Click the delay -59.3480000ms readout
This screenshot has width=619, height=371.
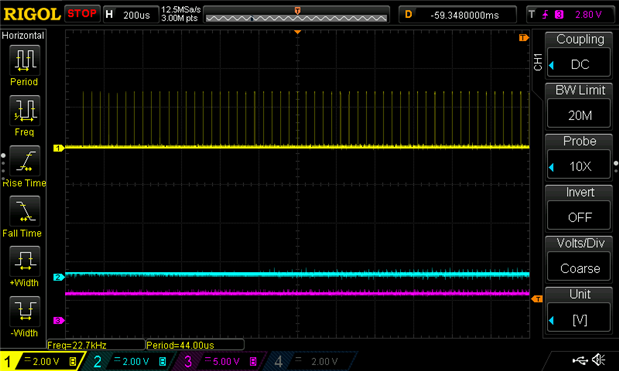click(465, 15)
